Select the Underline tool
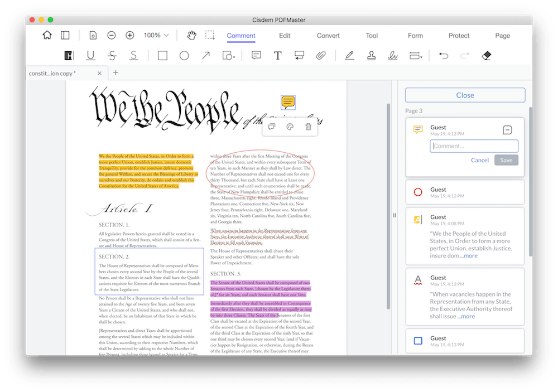Image resolution: width=558 pixels, height=392 pixels. [90, 56]
